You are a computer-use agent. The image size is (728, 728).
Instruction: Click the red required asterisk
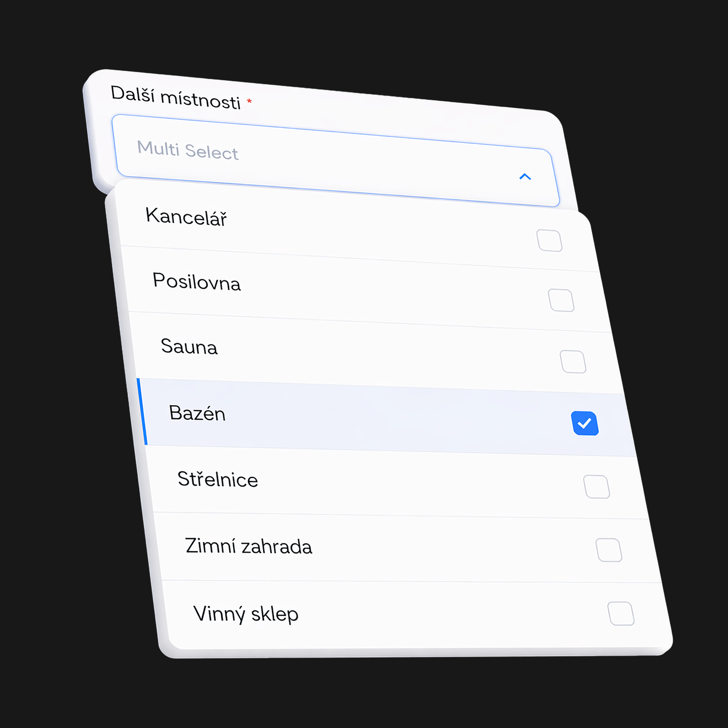coord(249,101)
